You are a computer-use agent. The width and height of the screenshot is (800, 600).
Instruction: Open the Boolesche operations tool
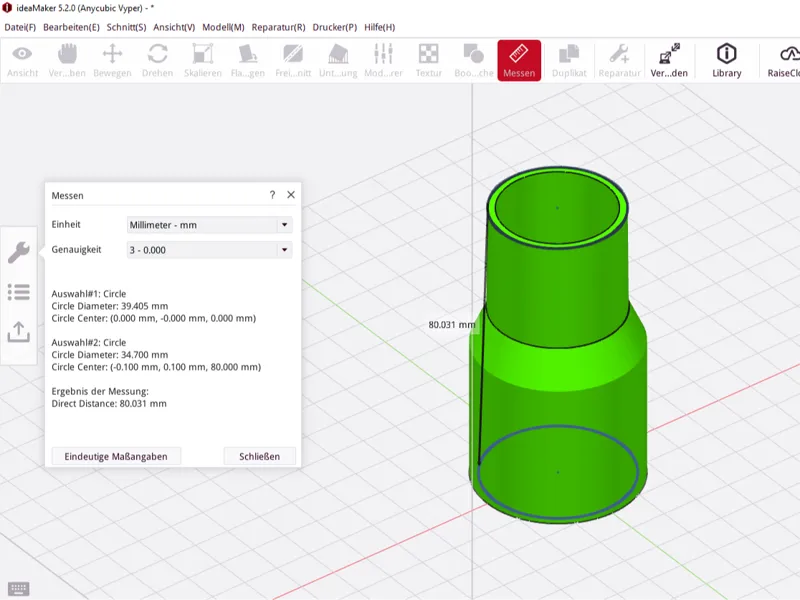[x=473, y=61]
